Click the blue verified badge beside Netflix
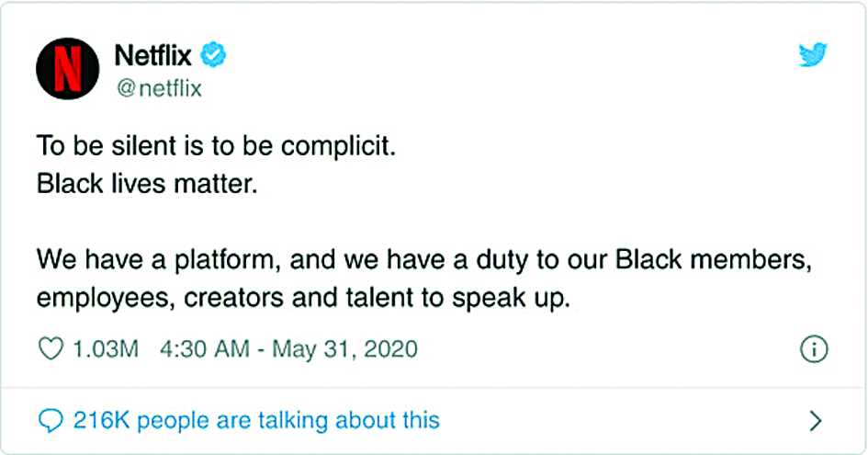 point(213,55)
